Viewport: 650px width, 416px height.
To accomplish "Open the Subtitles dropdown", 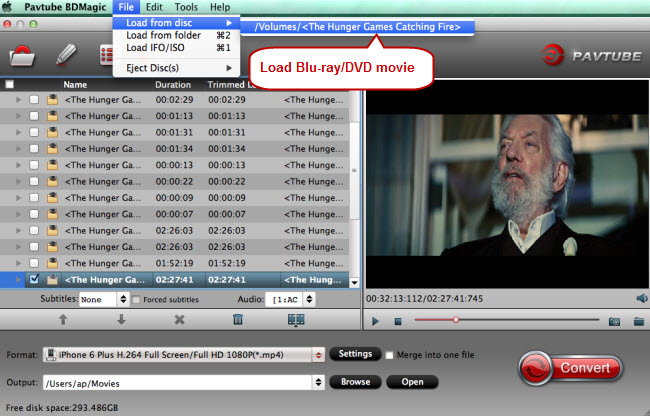I will click(104, 299).
